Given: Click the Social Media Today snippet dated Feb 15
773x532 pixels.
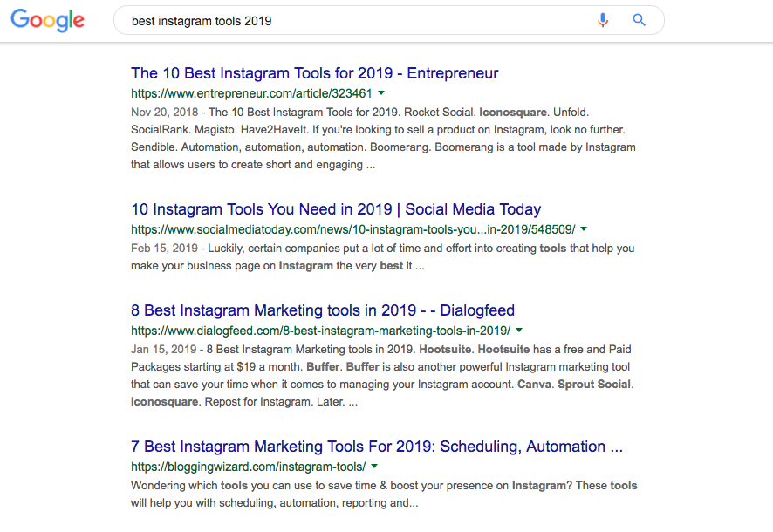Looking at the screenshot, I should 382,256.
